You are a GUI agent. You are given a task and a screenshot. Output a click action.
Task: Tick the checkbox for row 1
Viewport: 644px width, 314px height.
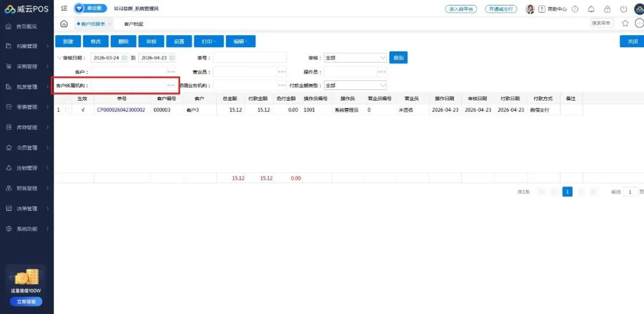(x=67, y=110)
